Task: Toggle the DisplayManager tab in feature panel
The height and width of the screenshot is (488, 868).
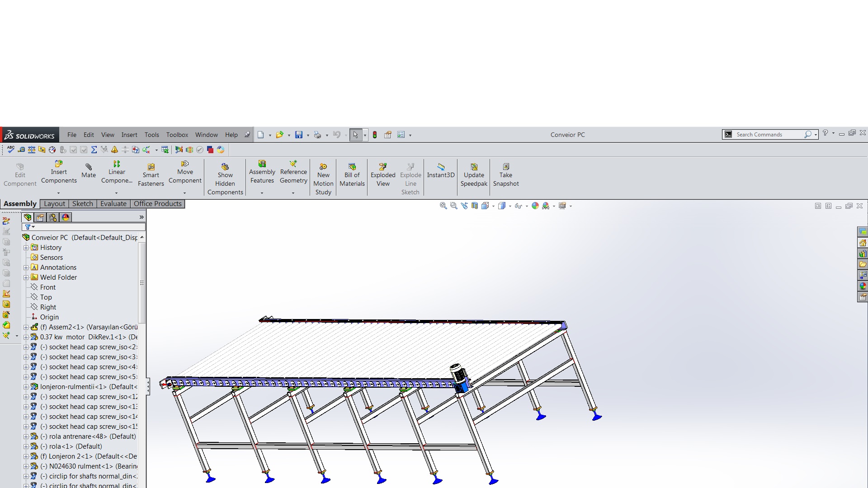Action: pos(66,217)
